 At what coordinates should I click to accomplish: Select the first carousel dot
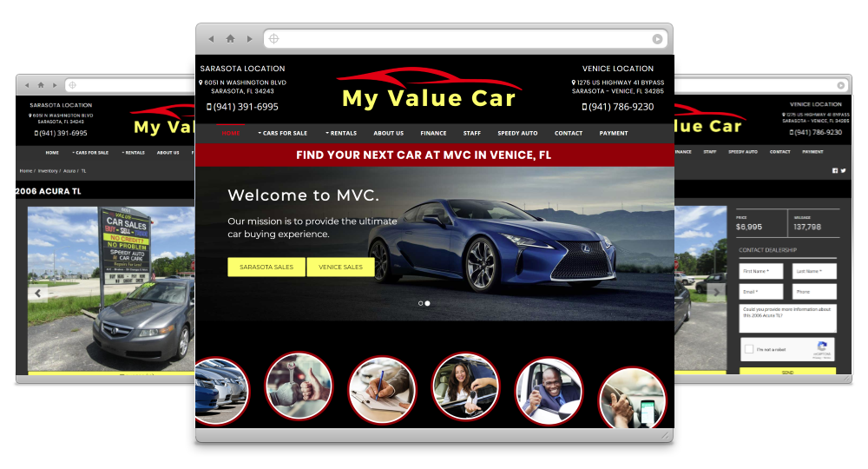pyautogui.click(x=421, y=303)
